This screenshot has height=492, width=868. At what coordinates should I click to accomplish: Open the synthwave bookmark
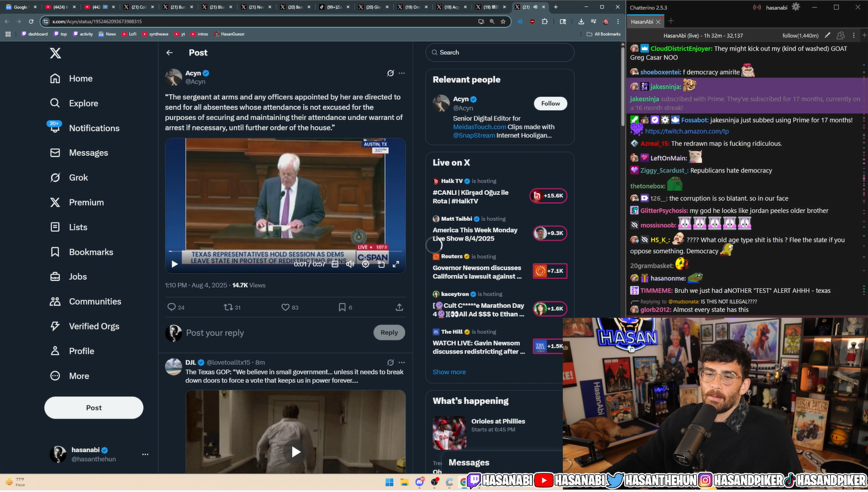click(x=155, y=34)
